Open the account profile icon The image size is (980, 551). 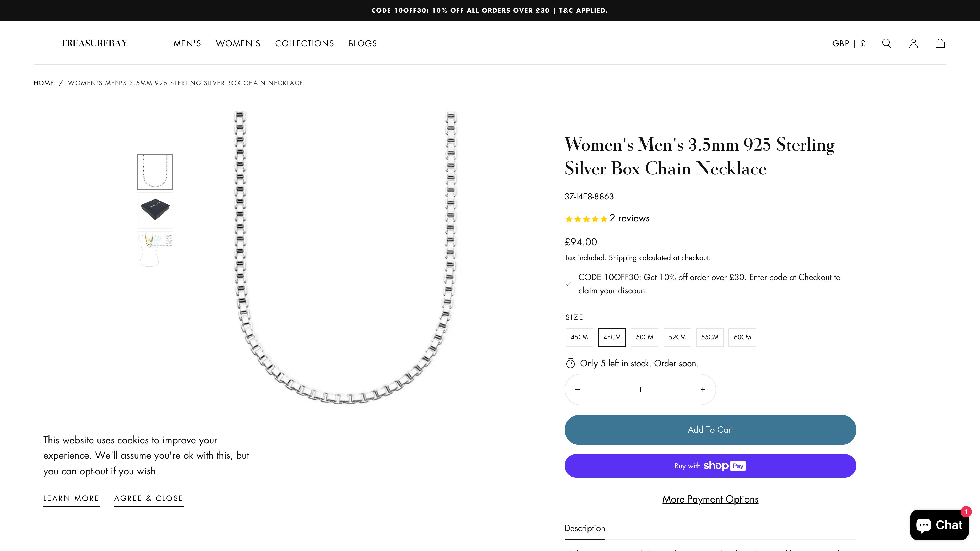coord(913,43)
